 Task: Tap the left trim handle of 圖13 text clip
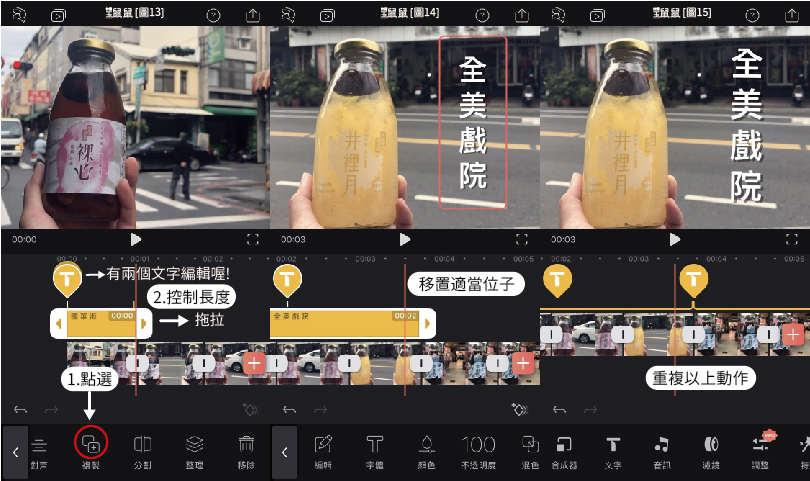pyautogui.click(x=58, y=324)
